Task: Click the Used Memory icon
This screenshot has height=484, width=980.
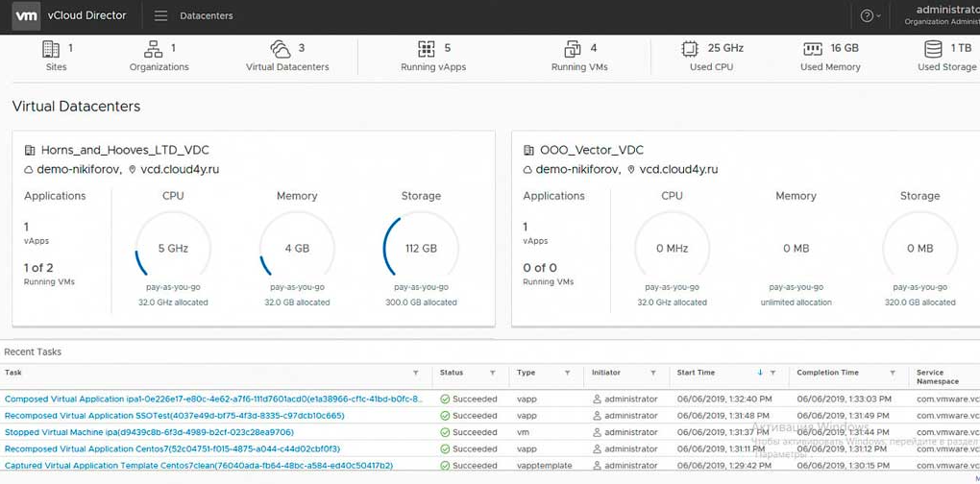Action: [x=813, y=49]
